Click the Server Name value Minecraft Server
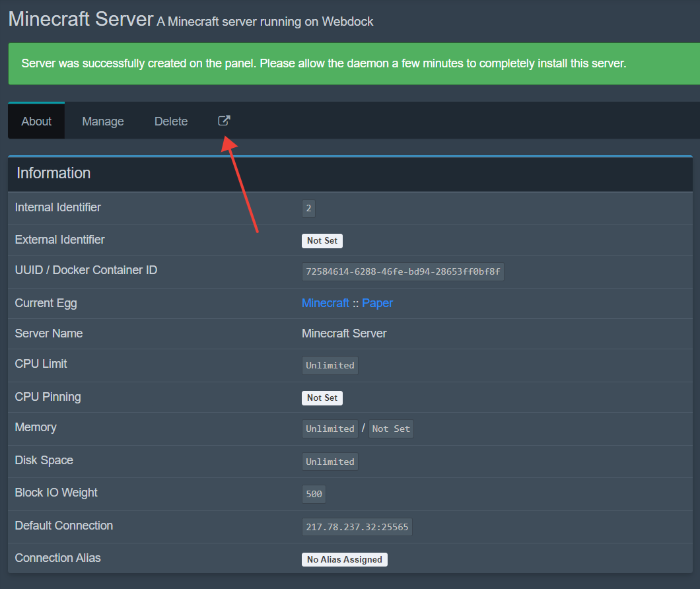Screen dimensions: 700x589 (344, 333)
